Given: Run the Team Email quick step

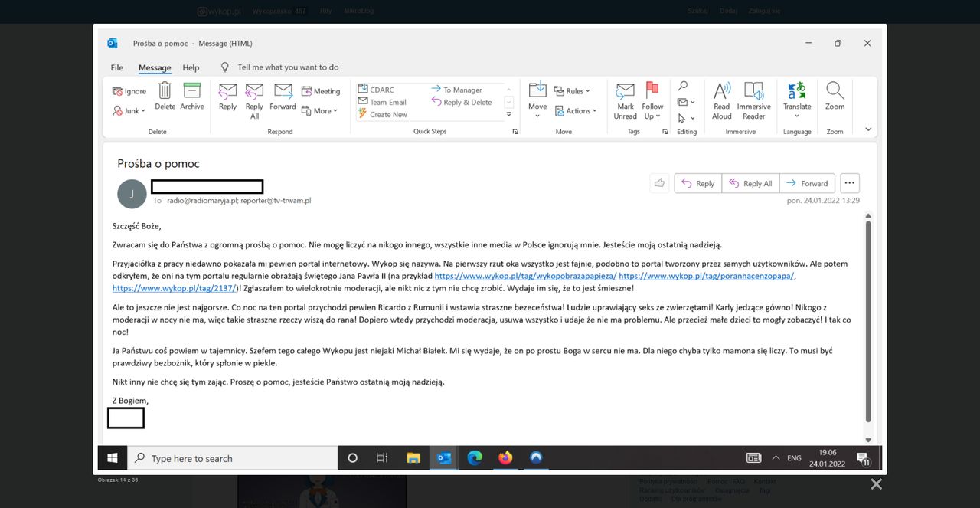Looking at the screenshot, I should 382,102.
